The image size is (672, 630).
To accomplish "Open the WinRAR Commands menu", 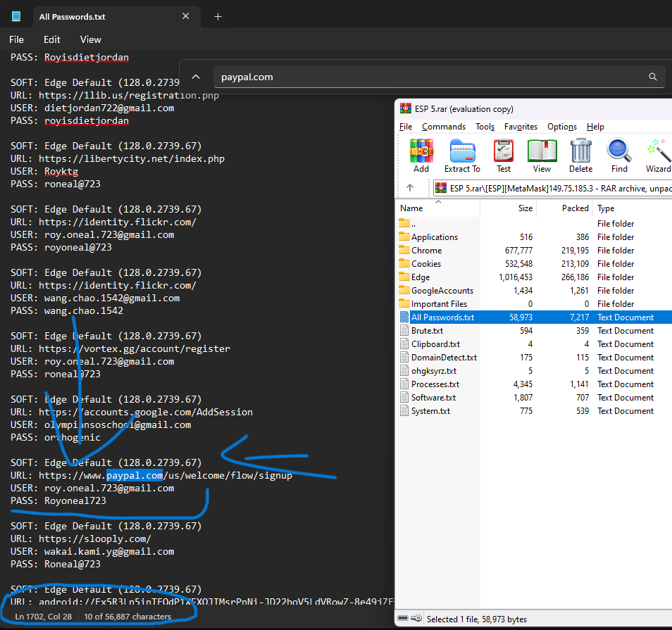I will click(x=444, y=126).
